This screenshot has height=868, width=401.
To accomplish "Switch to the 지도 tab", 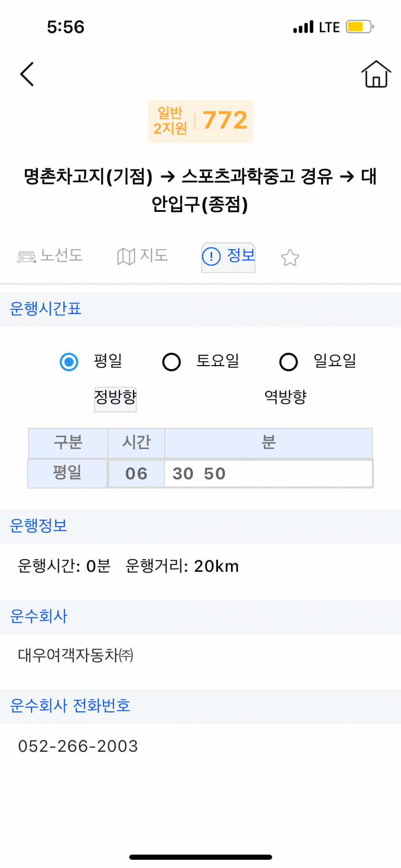I will tap(154, 255).
